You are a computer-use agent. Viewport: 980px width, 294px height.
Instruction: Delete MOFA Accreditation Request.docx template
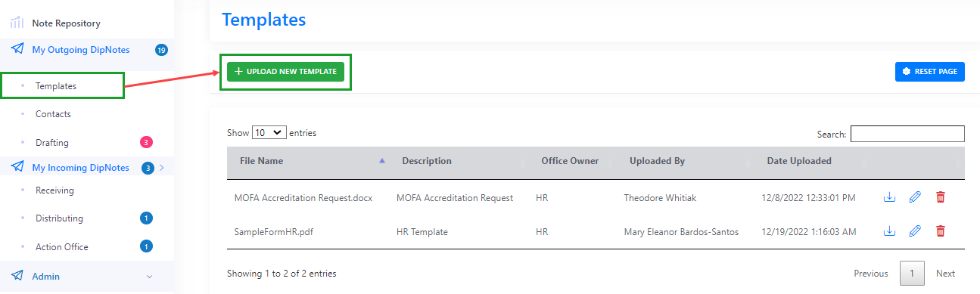tap(941, 197)
